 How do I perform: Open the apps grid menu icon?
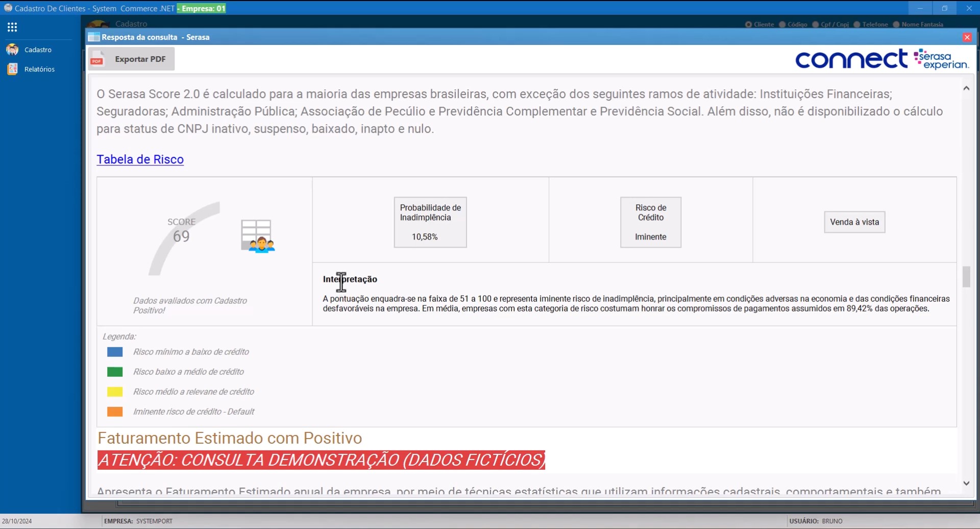(x=12, y=27)
